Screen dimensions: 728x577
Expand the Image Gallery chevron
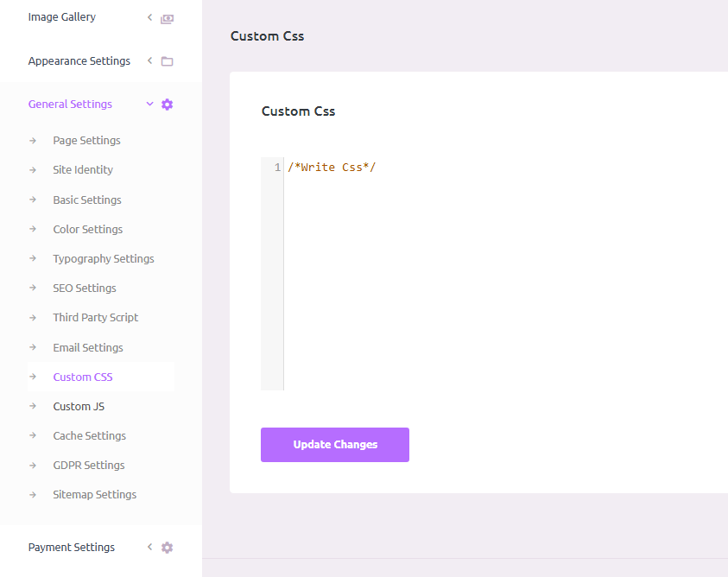point(149,17)
